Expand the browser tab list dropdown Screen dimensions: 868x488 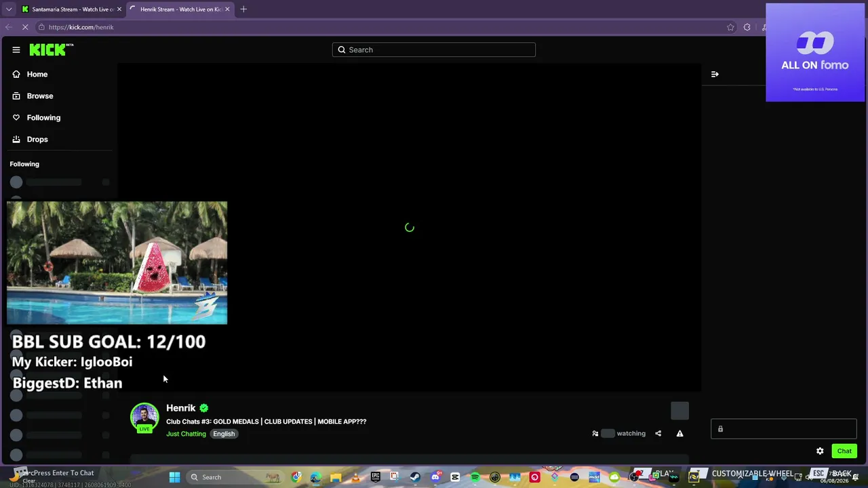[x=9, y=9]
